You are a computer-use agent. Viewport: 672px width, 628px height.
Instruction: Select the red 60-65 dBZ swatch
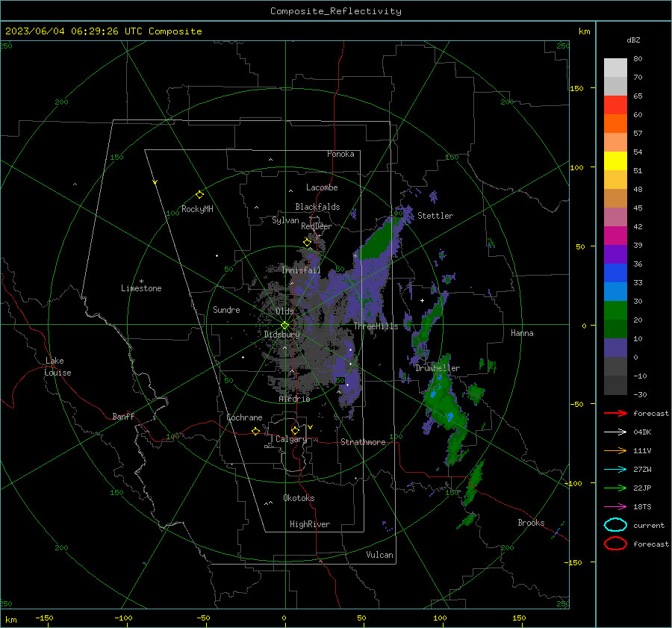(x=615, y=105)
